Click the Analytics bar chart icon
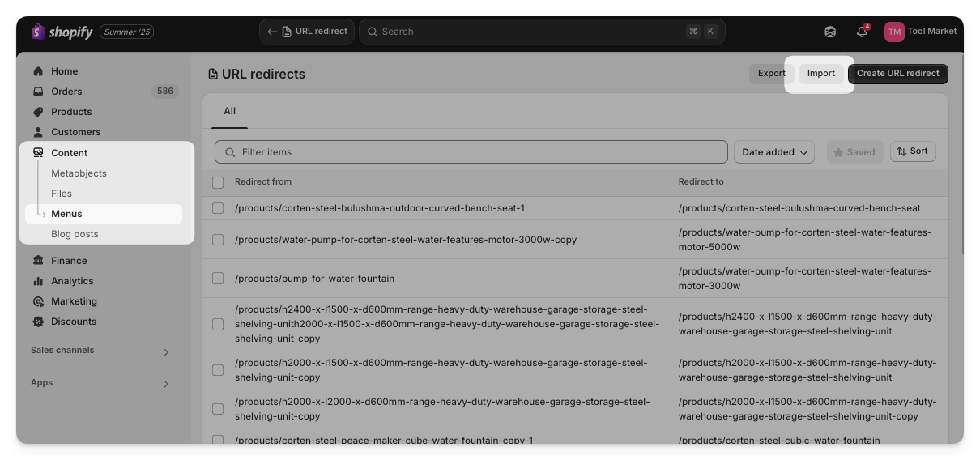The image size is (980, 460). [x=38, y=281]
